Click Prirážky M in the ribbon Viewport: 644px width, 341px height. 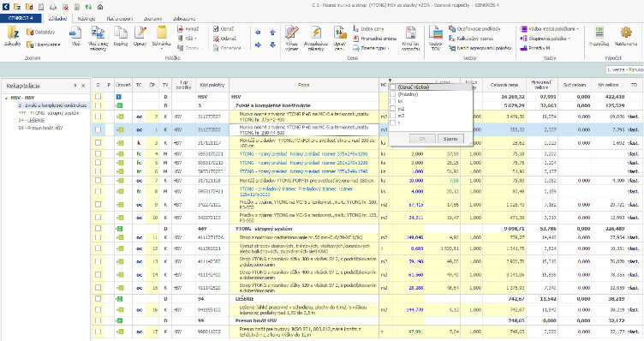[535, 48]
